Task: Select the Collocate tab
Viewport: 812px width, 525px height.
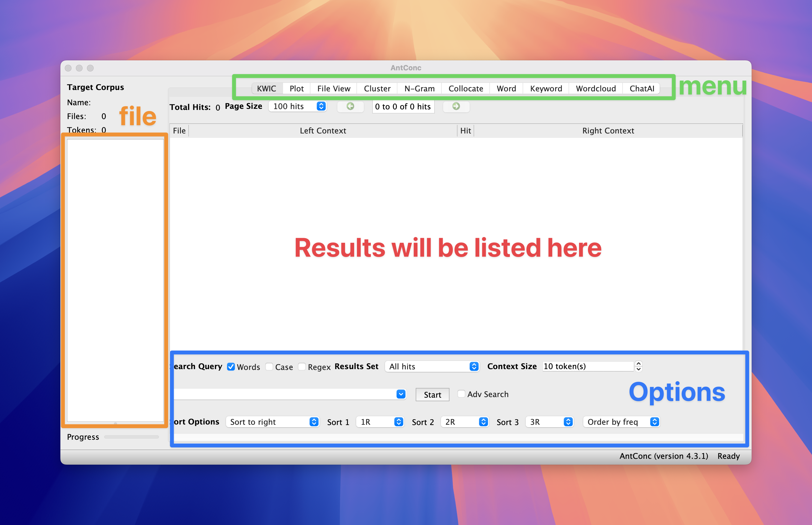Action: pos(465,89)
